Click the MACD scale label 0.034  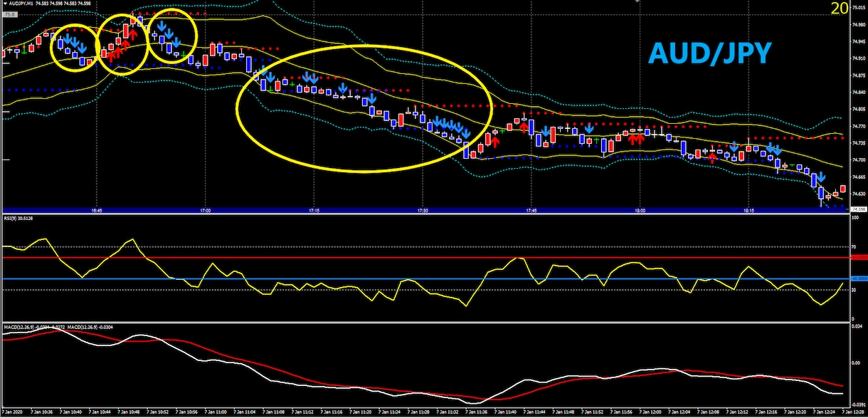point(857,326)
